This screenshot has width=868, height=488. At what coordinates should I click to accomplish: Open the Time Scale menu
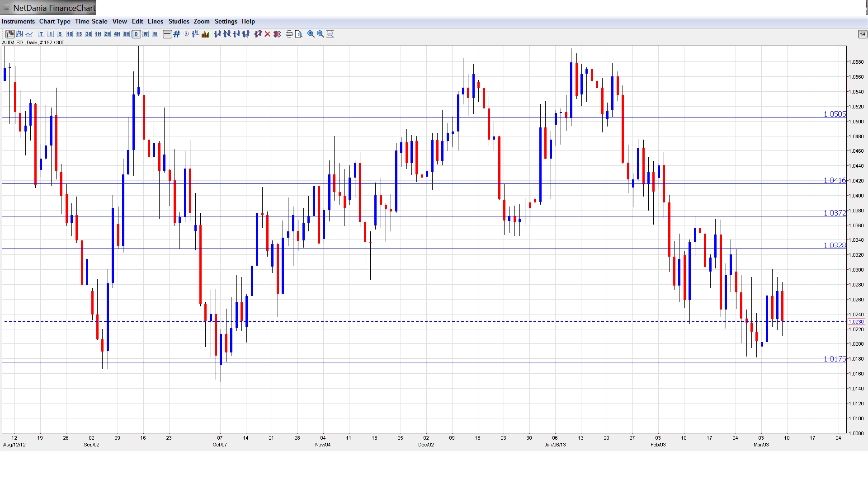point(91,21)
